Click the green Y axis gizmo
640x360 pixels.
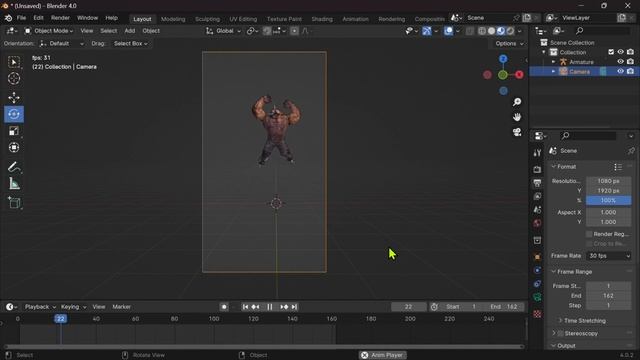pyautogui.click(x=503, y=75)
